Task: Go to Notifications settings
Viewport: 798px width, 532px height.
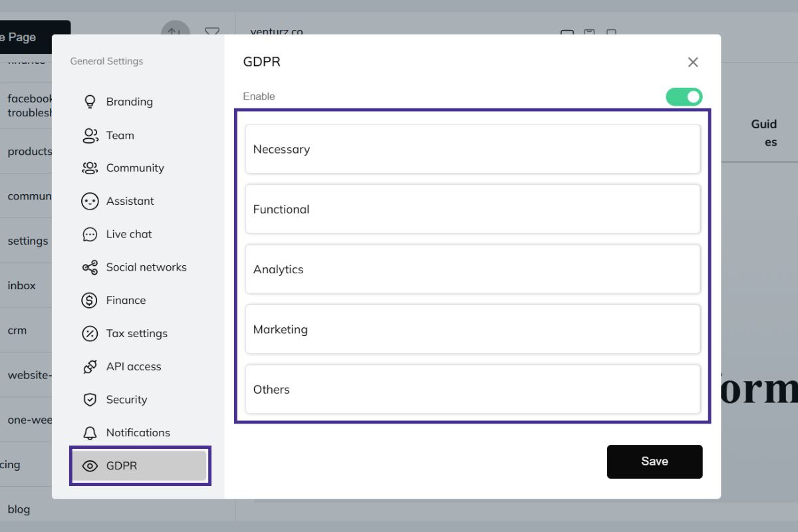Action: (x=138, y=433)
